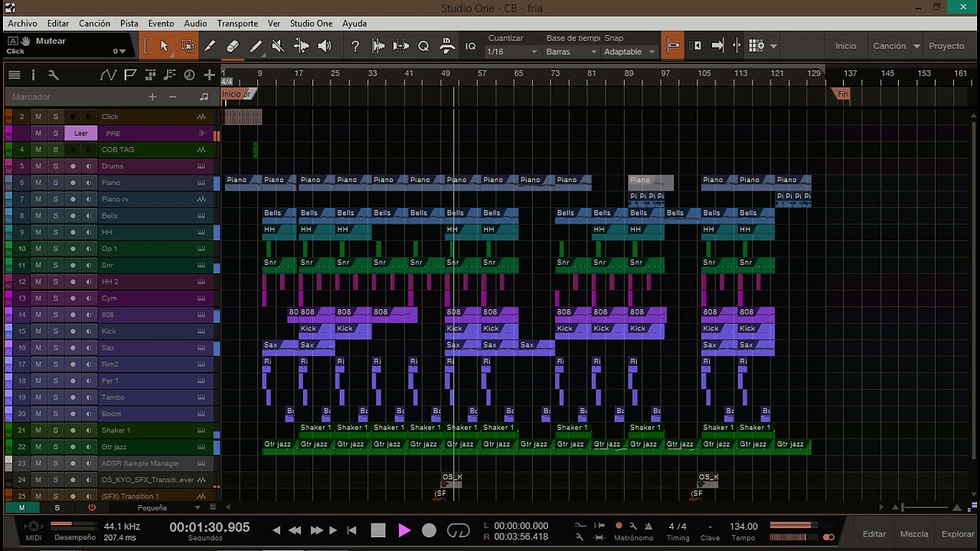The image size is (980, 551).
Task: Open the Editar panel at bottom right
Action: (874, 534)
